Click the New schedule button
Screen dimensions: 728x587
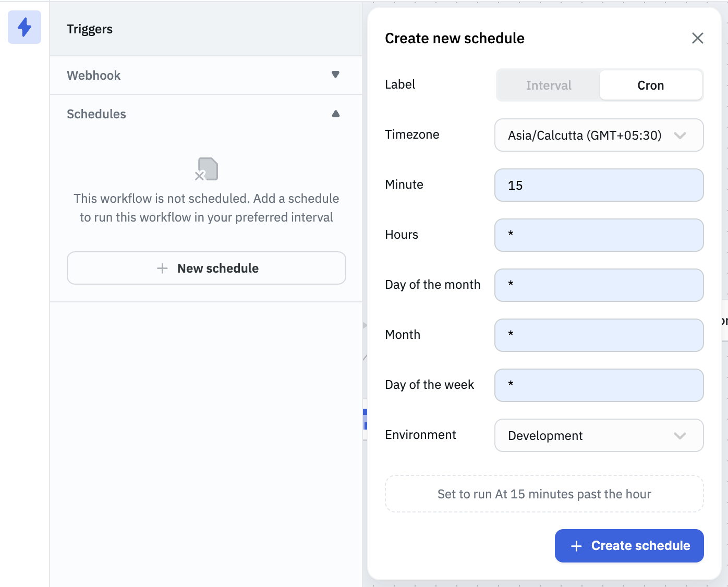click(206, 268)
